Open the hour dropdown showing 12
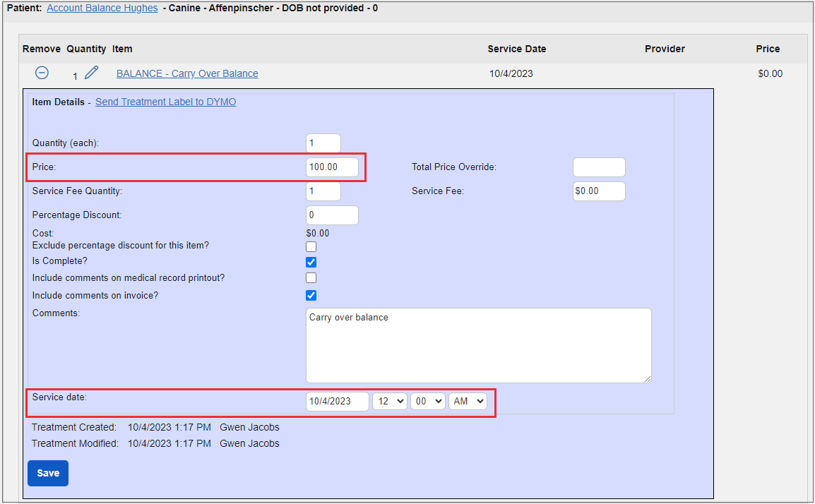815x504 pixels. (x=390, y=402)
